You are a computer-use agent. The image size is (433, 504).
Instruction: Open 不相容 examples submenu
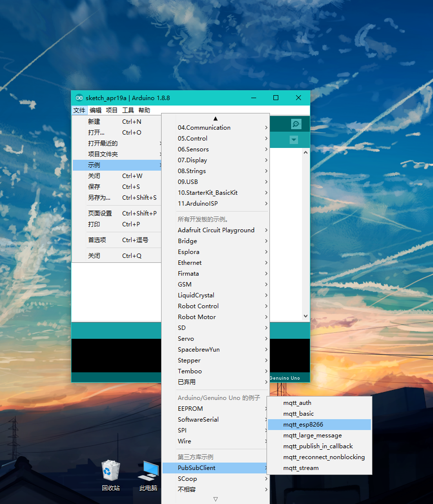[x=215, y=490]
